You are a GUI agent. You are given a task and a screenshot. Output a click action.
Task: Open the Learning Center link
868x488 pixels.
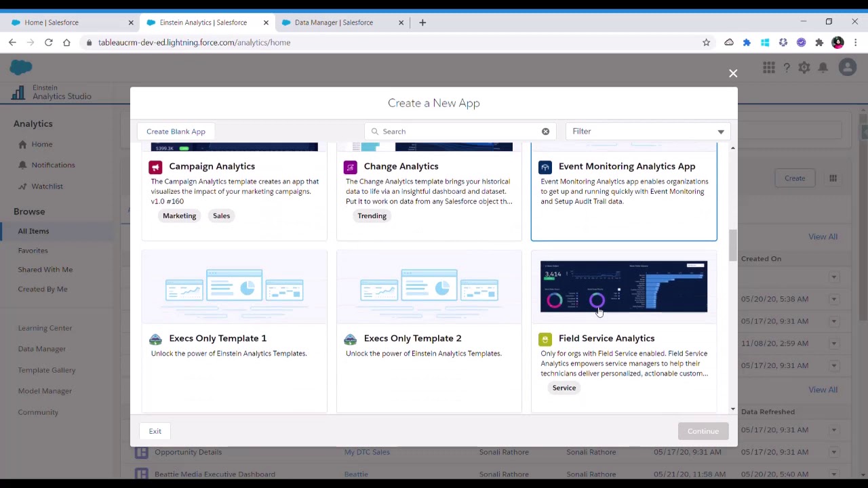tap(45, 328)
